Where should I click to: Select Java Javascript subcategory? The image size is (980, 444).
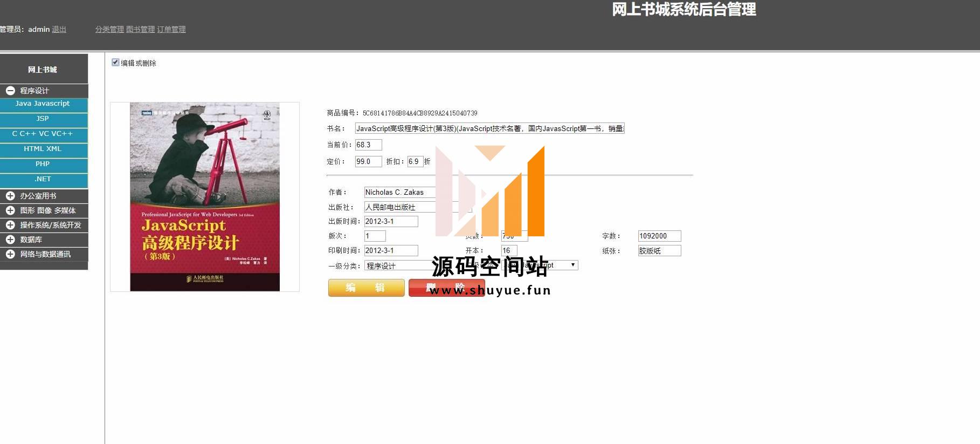pyautogui.click(x=43, y=104)
